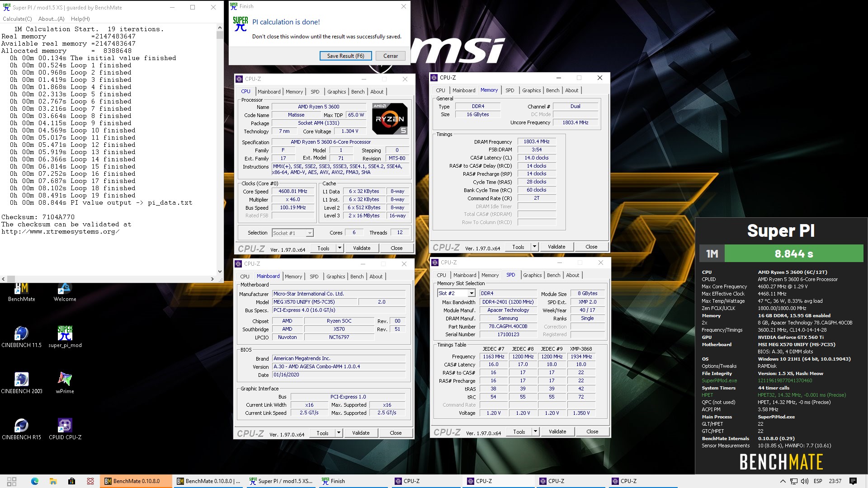Expand Tools dropdown arrow in Memory window
The image size is (868, 488).
pos(535,247)
